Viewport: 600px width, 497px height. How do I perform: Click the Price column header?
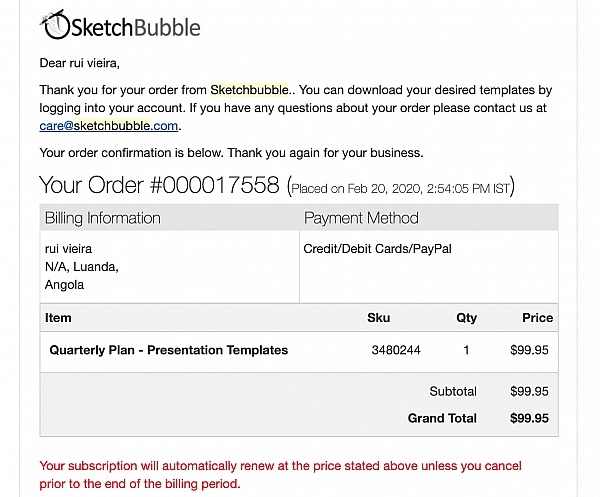click(537, 318)
